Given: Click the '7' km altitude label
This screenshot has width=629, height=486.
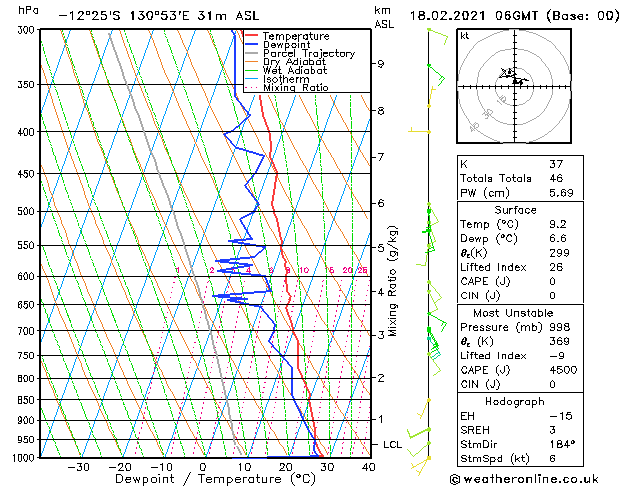Looking at the screenshot, I should click(x=381, y=157).
